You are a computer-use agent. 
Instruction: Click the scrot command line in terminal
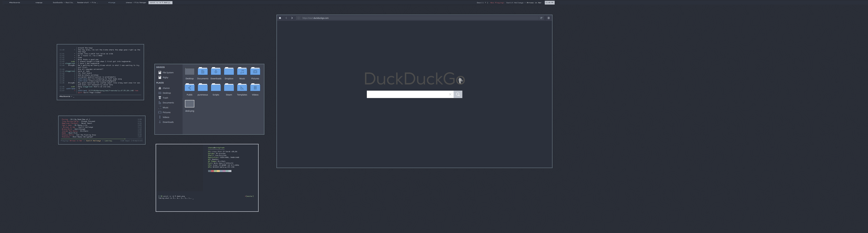click(171, 196)
